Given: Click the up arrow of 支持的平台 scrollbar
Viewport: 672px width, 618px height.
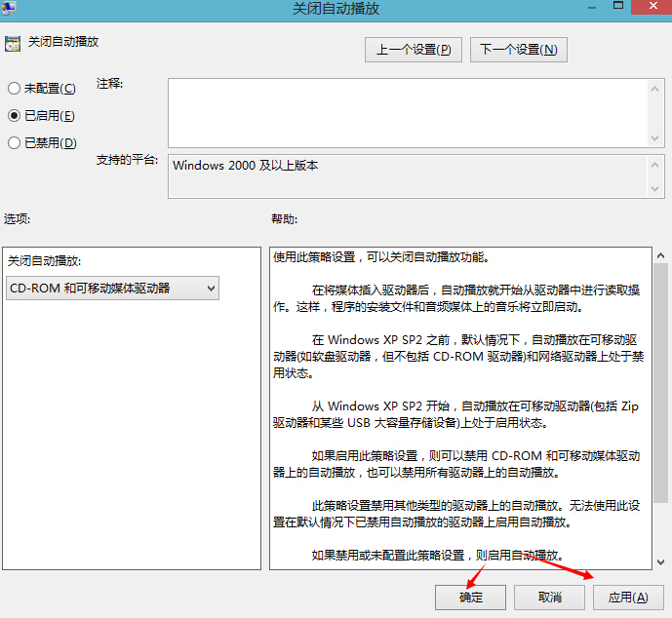Looking at the screenshot, I should (x=654, y=165).
